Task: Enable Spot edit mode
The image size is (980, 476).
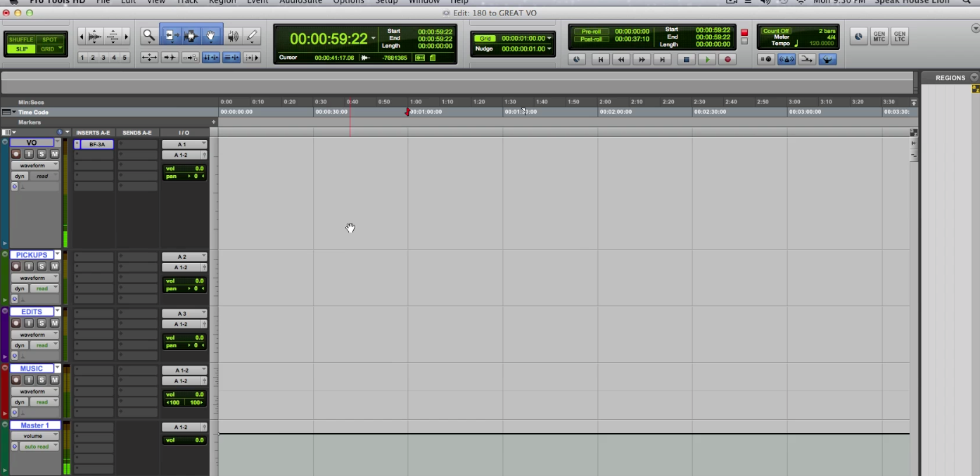Action: pyautogui.click(x=49, y=39)
